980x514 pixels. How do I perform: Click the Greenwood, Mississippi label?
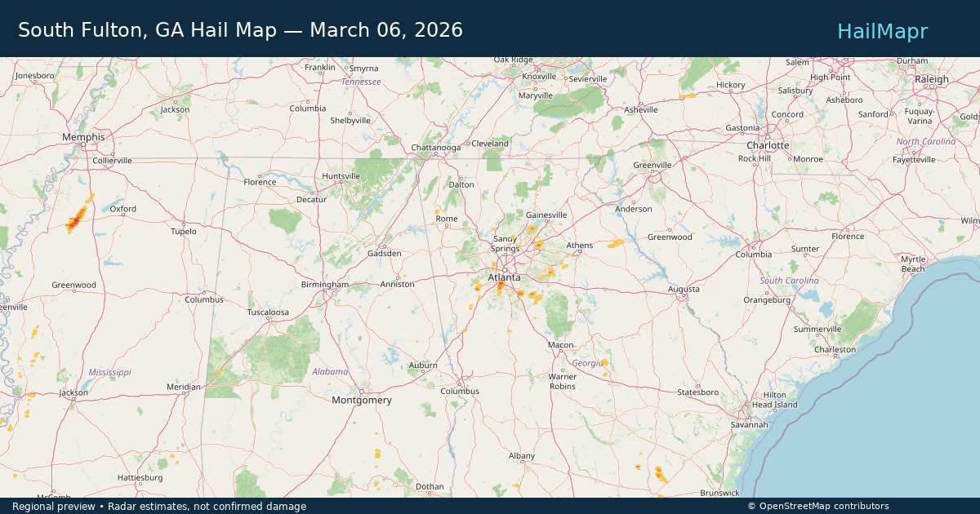coord(73,286)
